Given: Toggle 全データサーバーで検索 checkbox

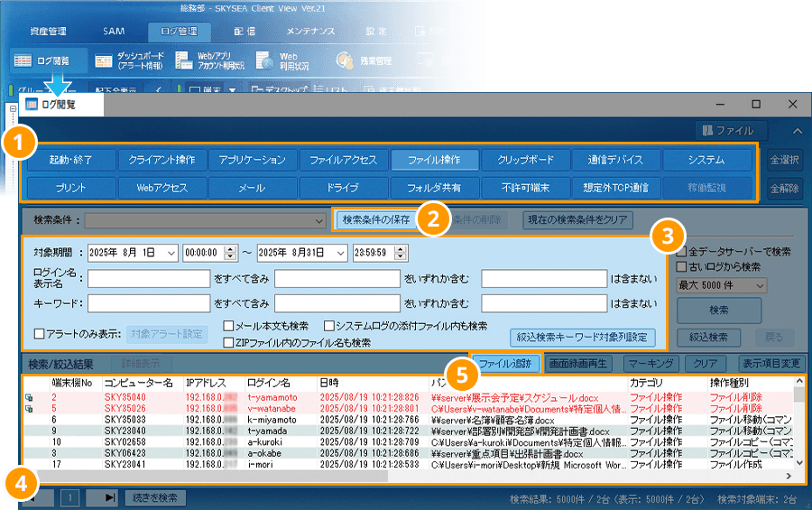Looking at the screenshot, I should tap(682, 251).
